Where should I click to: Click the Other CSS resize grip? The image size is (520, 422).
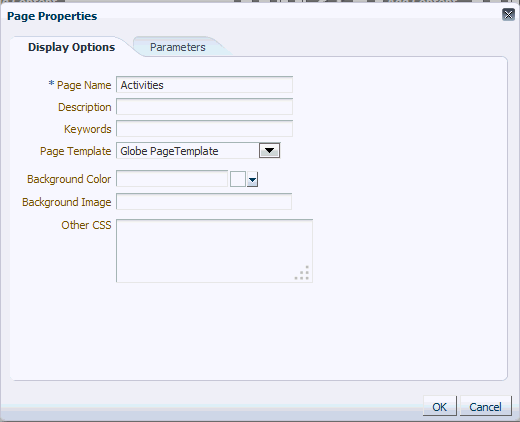tap(302, 273)
